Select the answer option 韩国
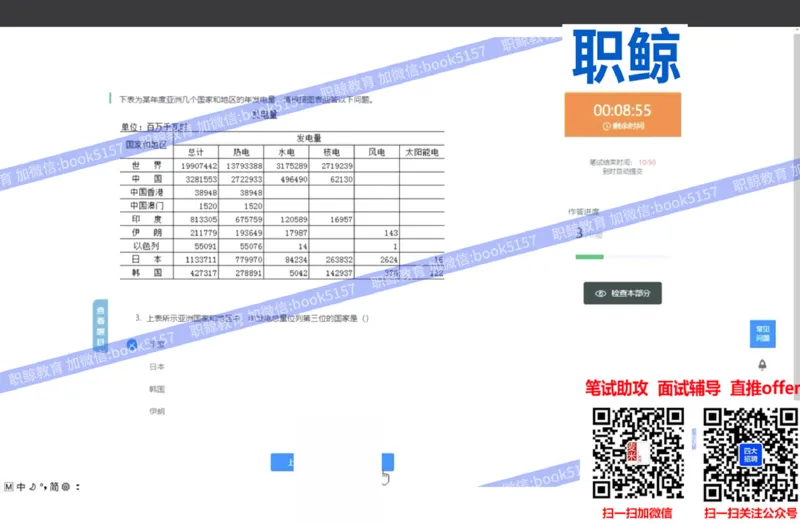800x524 pixels. (x=157, y=389)
